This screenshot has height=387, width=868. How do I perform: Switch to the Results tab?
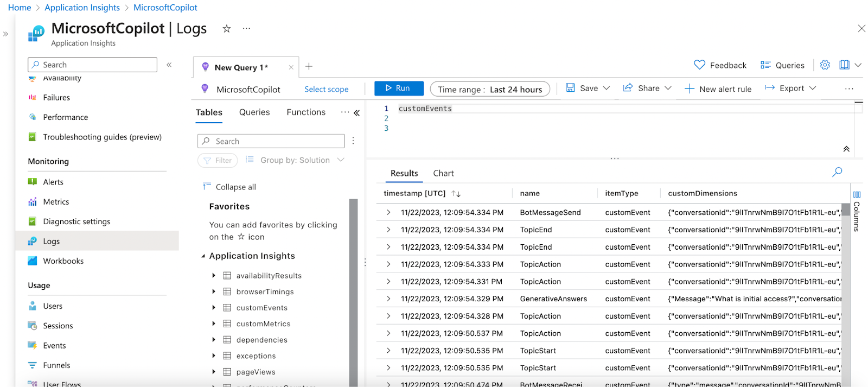pos(404,174)
